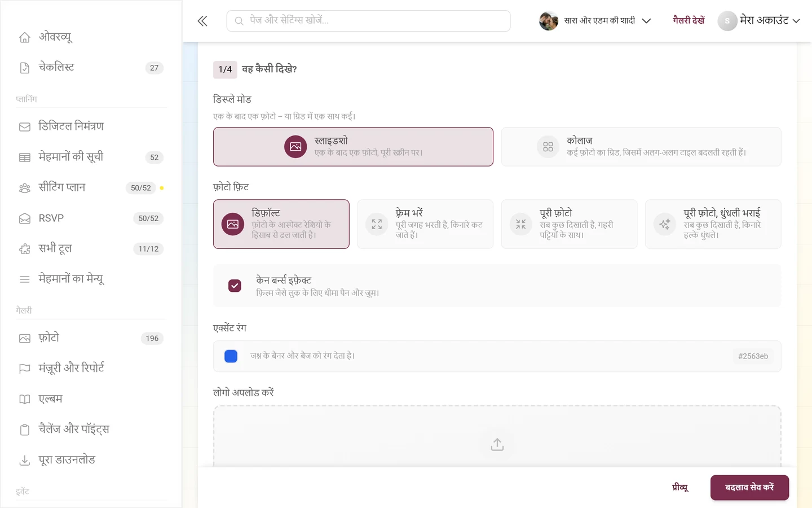Screen dimensions: 812x508
Task: Click the मंज़ूरी और रिपोर्ट flag icon
Action: coord(25,369)
